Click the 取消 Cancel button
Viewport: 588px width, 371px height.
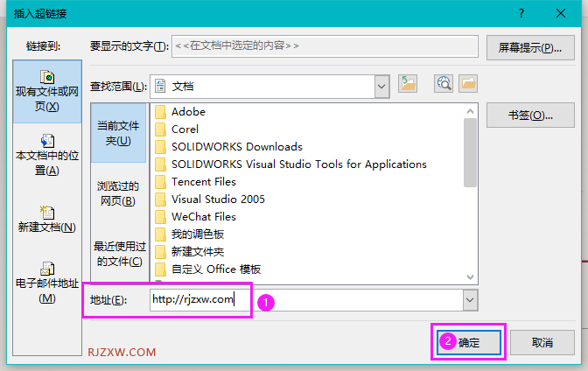click(542, 342)
